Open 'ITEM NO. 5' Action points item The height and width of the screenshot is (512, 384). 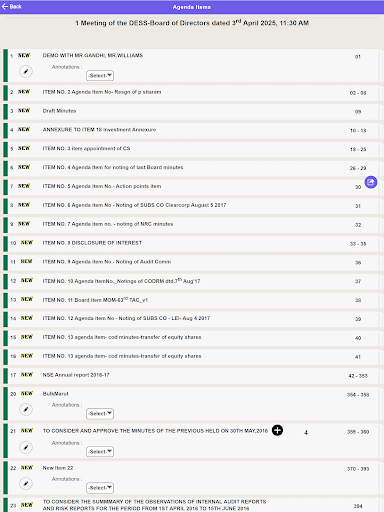[x=102, y=186]
